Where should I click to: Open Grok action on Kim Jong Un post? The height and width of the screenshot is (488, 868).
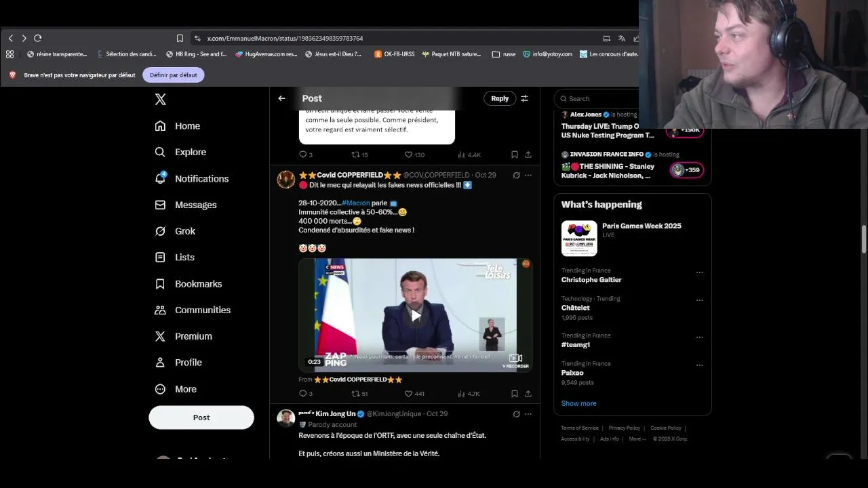click(x=516, y=413)
